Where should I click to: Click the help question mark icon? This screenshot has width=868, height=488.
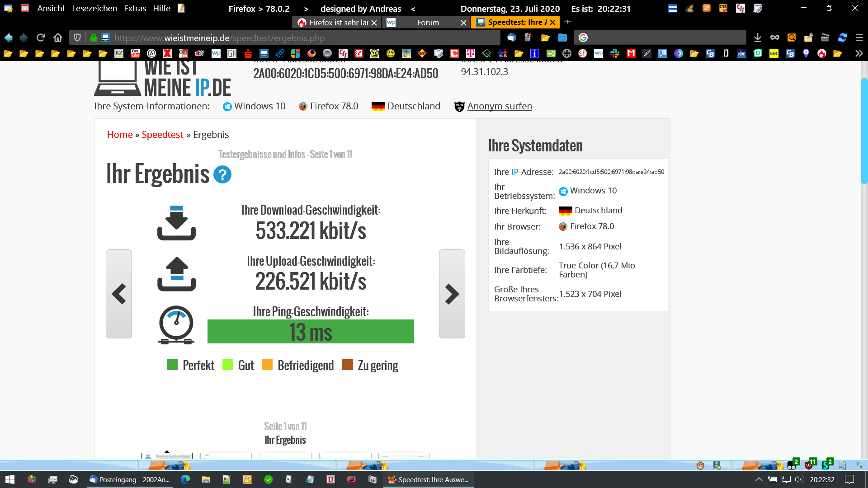tap(222, 175)
